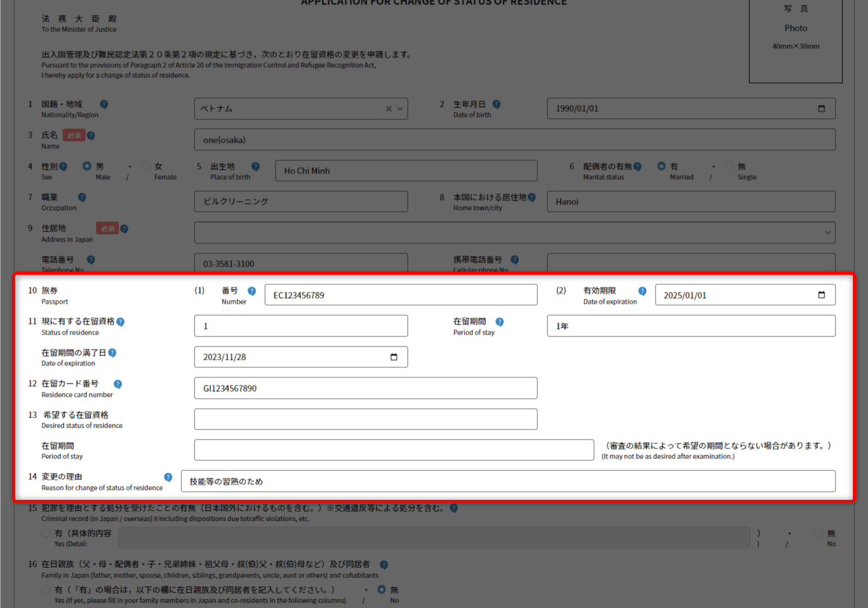Image resolution: width=868 pixels, height=608 pixels.
Task: Open calendar picker for Date of birth
Action: [821, 109]
